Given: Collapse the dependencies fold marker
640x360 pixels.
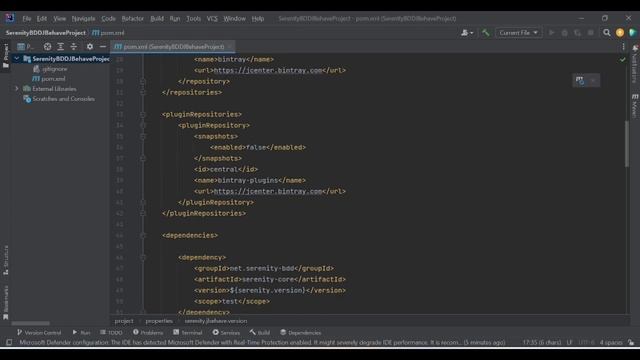Looking at the screenshot, I should 142,236.
